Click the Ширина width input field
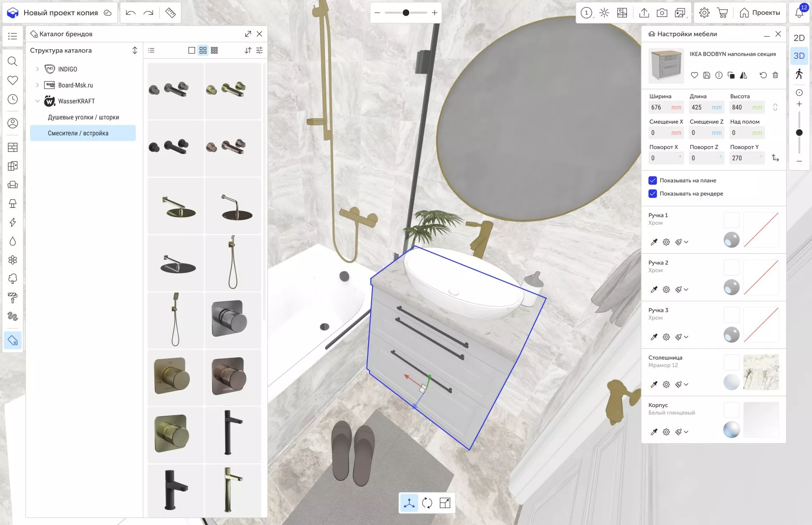This screenshot has width=812, height=525. (660, 107)
